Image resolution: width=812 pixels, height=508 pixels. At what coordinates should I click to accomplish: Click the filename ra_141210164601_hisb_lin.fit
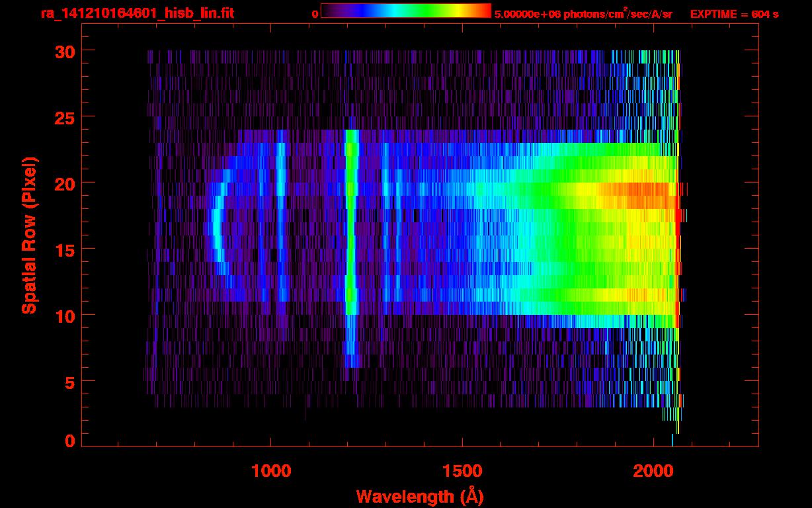(138, 13)
